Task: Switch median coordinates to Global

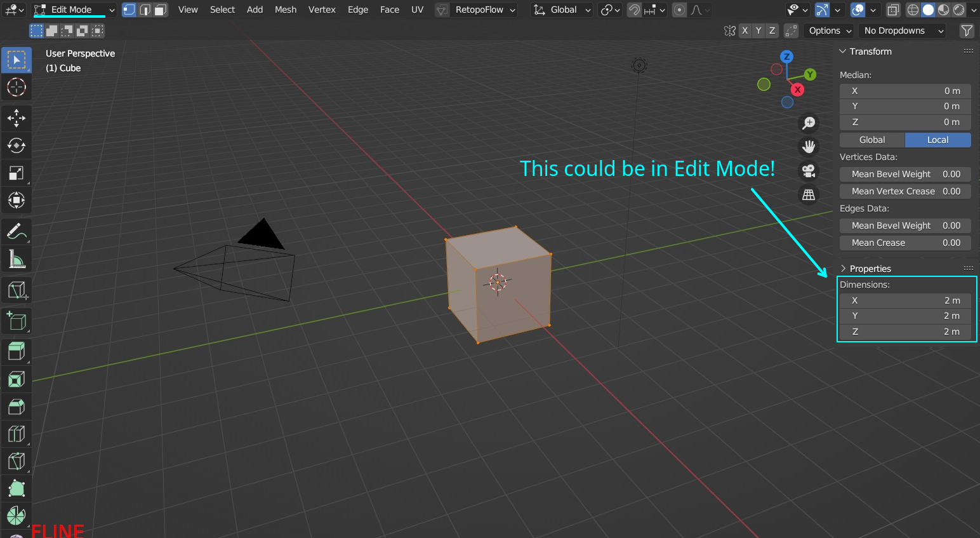Action: point(872,140)
